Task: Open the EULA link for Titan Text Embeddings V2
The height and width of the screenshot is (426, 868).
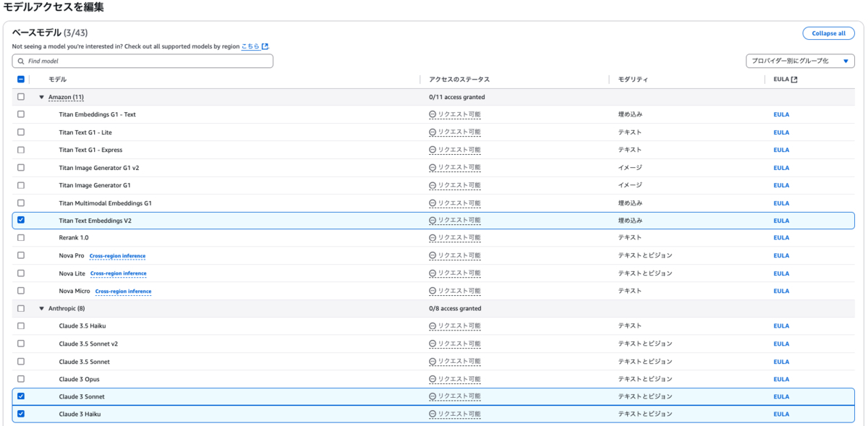Action: coord(781,221)
